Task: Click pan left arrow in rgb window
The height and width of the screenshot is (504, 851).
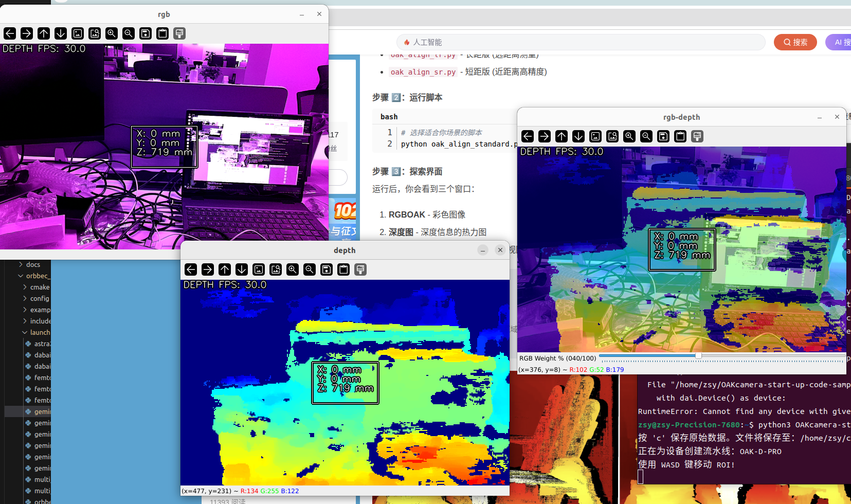Action: point(10,33)
